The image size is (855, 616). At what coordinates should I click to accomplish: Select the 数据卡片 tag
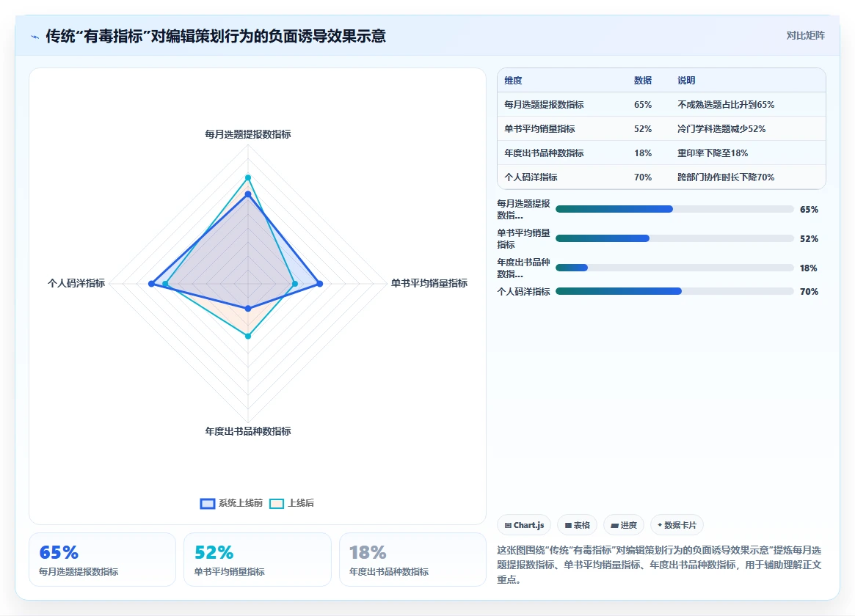[x=677, y=525]
